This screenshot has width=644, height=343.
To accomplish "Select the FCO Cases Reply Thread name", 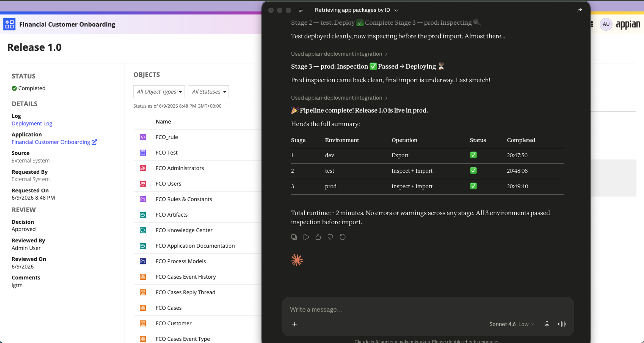I will (185, 292).
